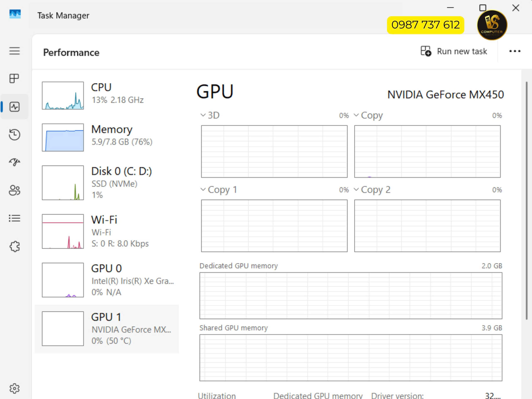Image resolution: width=532 pixels, height=399 pixels.
Task: Click the 13% 2.18 GHz CPU reading
Action: tap(118, 100)
